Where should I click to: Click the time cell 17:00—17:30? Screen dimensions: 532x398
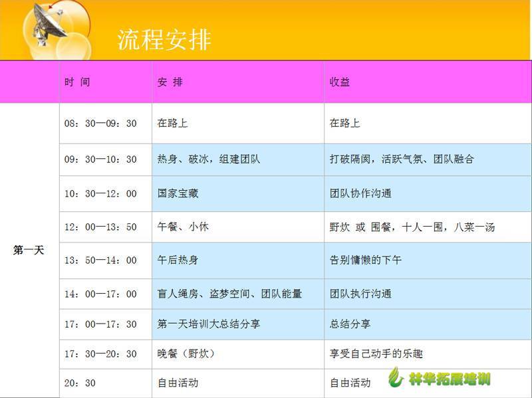point(106,324)
